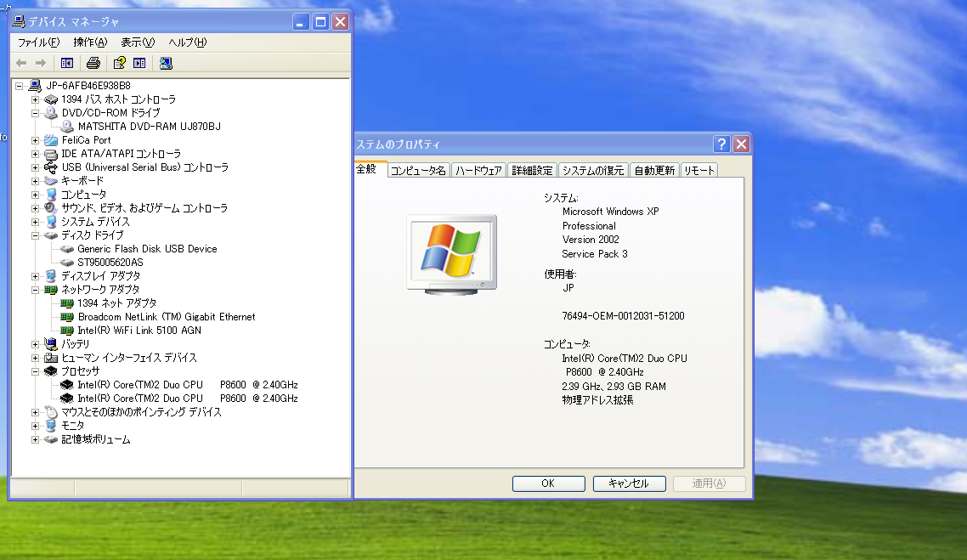Collapse the ディスク ドライブ node
967x560 pixels.
pyautogui.click(x=35, y=235)
